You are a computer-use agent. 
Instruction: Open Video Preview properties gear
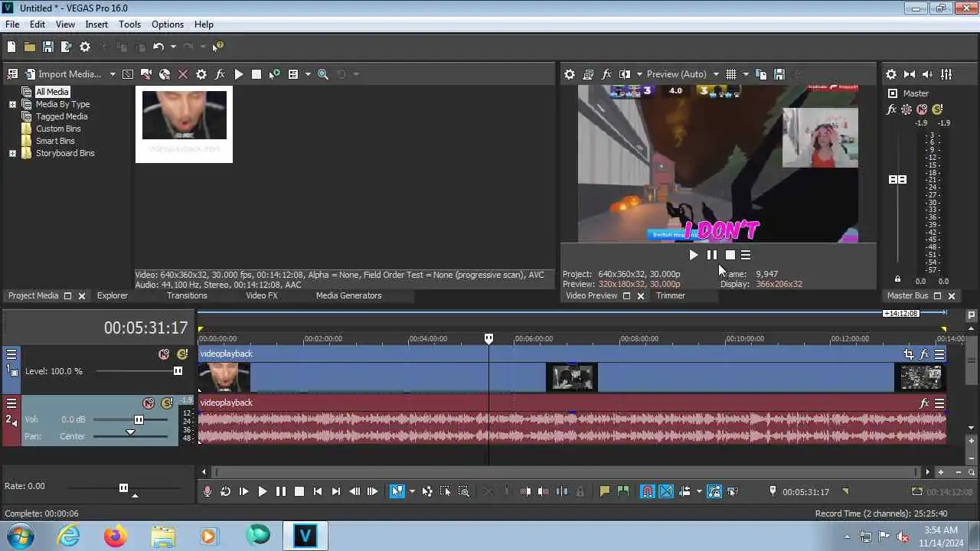570,74
